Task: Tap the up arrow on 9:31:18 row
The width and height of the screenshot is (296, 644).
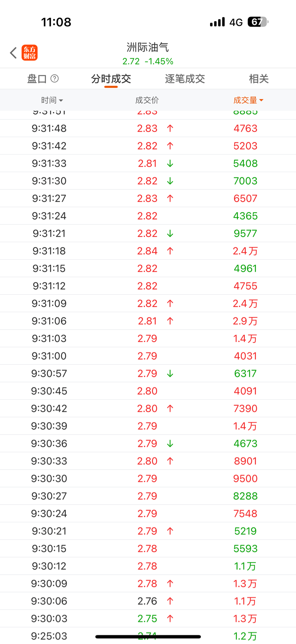Action: [x=170, y=251]
